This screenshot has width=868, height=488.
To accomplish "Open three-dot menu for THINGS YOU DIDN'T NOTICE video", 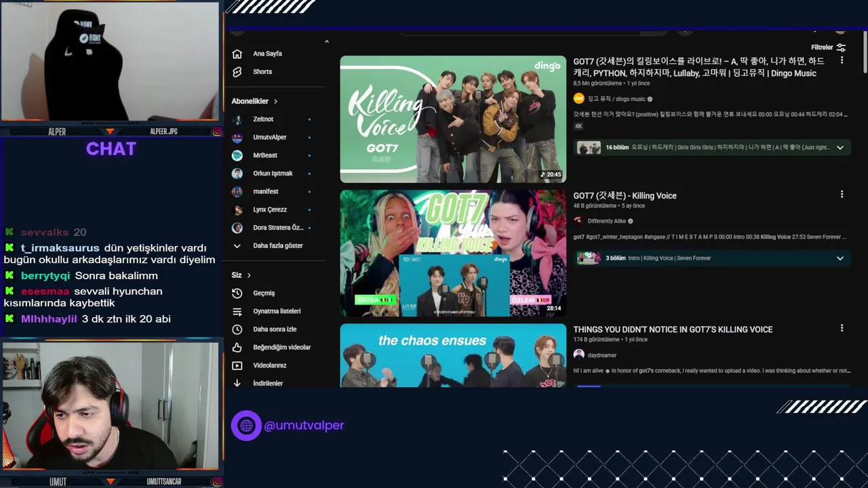I will tap(842, 328).
